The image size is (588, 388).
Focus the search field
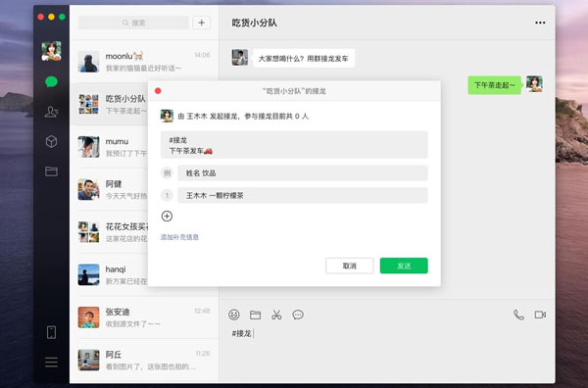click(x=133, y=23)
